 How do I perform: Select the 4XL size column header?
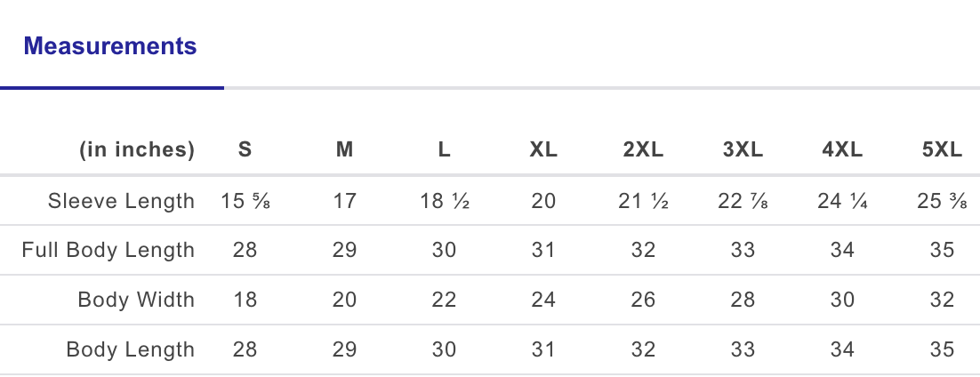tap(842, 150)
